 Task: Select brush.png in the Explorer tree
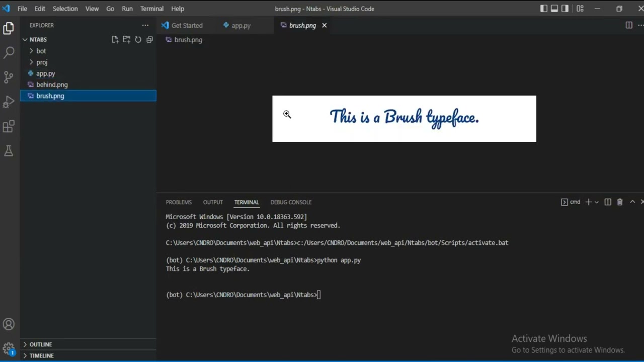point(88,96)
